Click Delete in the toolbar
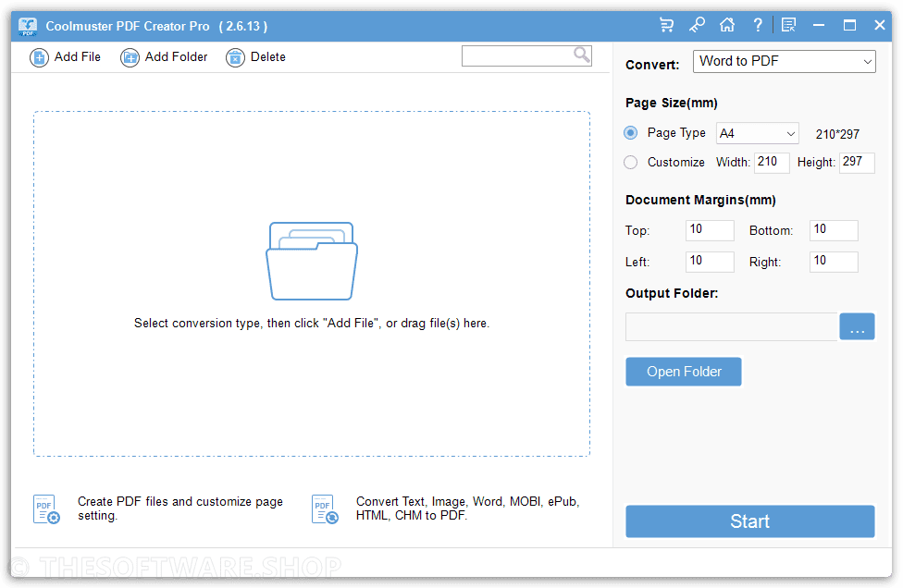The image size is (903, 588). [x=255, y=57]
